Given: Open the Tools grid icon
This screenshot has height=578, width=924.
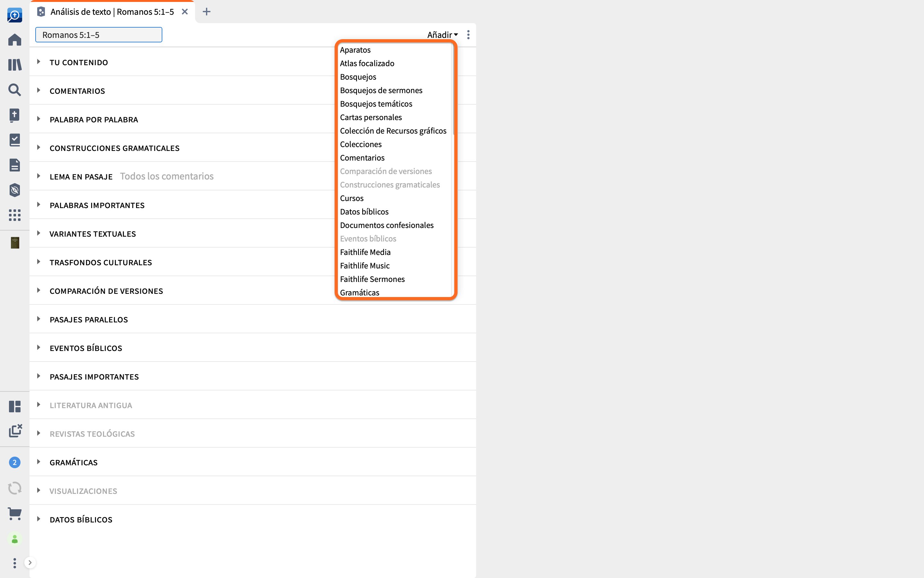Looking at the screenshot, I should click(x=14, y=215).
